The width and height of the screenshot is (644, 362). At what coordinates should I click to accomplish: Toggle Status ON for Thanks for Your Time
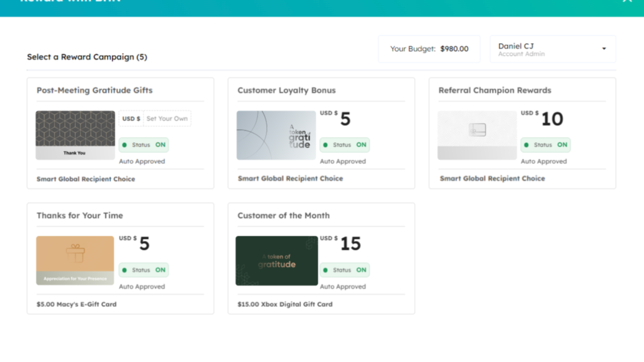144,270
